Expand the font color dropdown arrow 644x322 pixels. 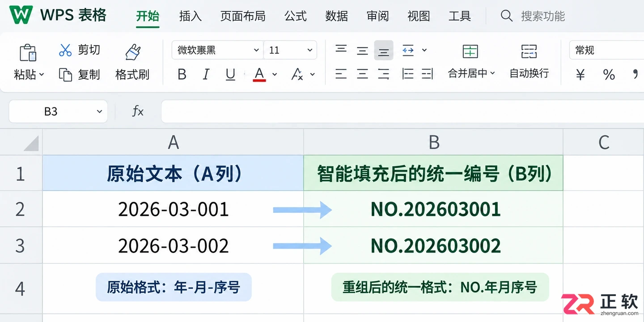coord(275,75)
